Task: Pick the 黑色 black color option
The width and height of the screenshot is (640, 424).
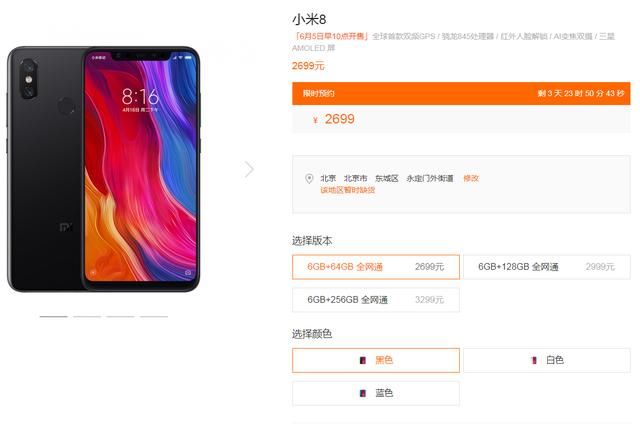Action: pyautogui.click(x=376, y=360)
